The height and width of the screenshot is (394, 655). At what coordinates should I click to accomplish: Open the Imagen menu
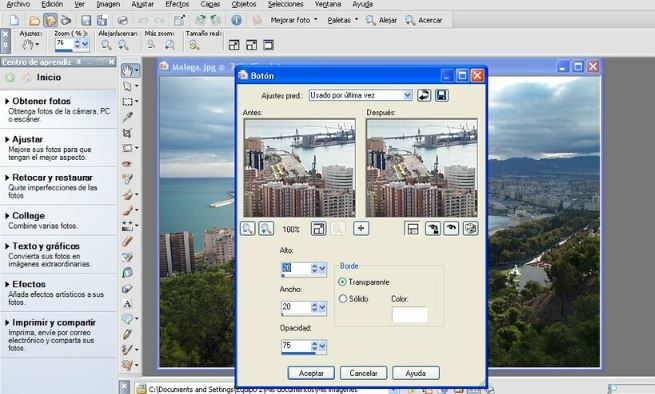[x=108, y=4]
